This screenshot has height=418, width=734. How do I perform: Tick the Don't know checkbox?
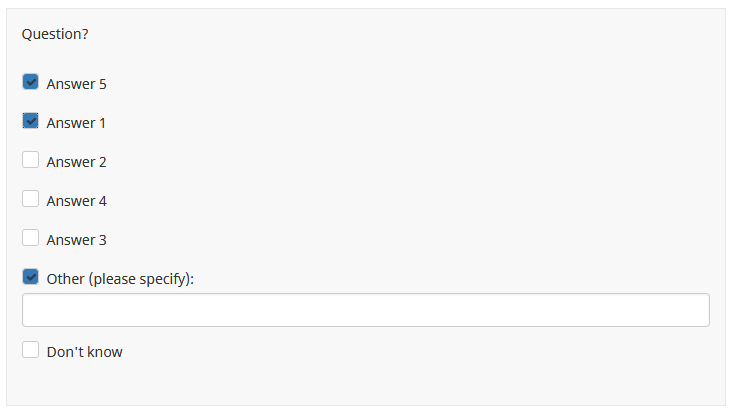pos(30,350)
